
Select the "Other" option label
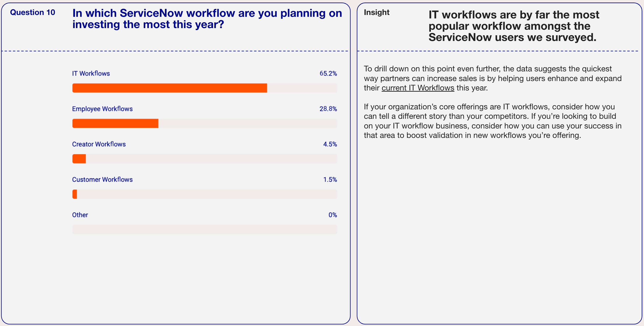pos(80,215)
